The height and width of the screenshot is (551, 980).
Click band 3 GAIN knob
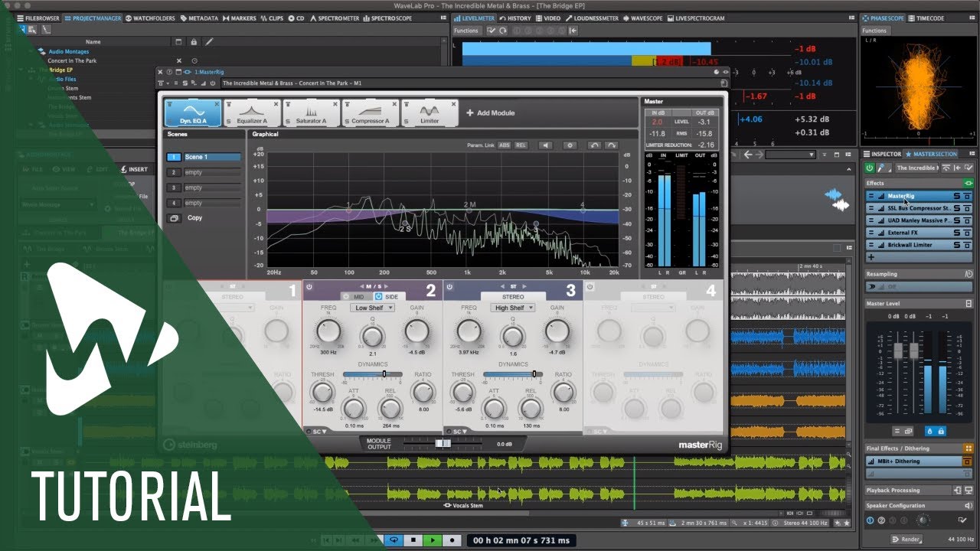pyautogui.click(x=557, y=331)
